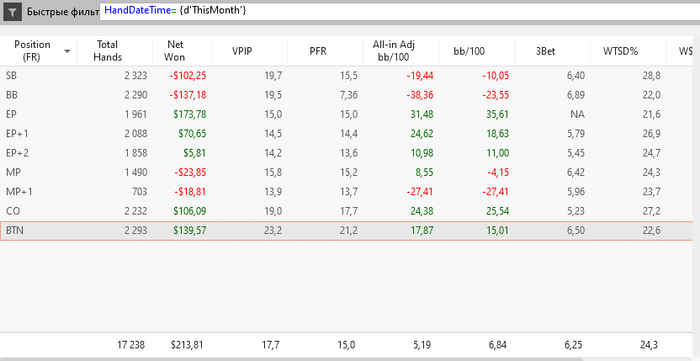The image size is (700, 361).
Task: Select the EP+1 position row
Action: [346, 134]
